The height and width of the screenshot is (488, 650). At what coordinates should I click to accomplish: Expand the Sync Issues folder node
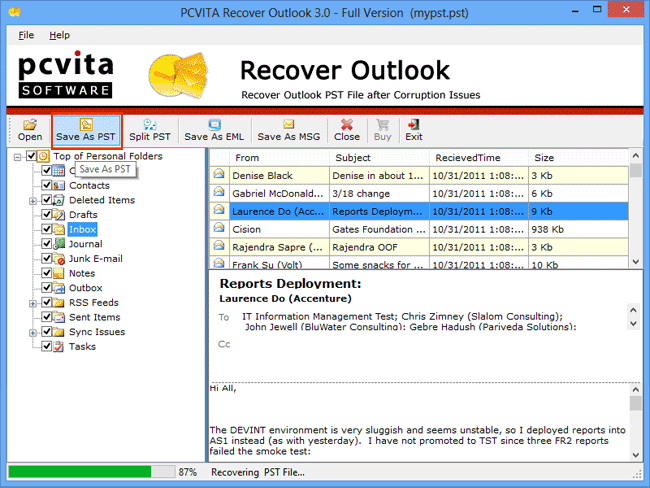coord(32,333)
